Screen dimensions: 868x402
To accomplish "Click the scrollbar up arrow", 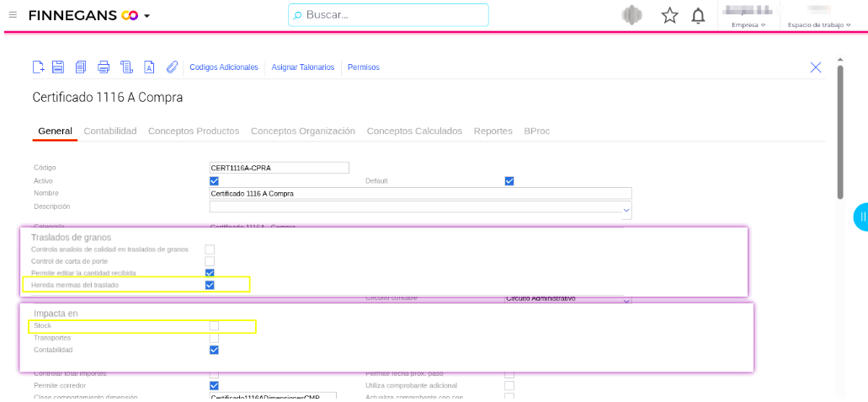I will coord(839,59).
